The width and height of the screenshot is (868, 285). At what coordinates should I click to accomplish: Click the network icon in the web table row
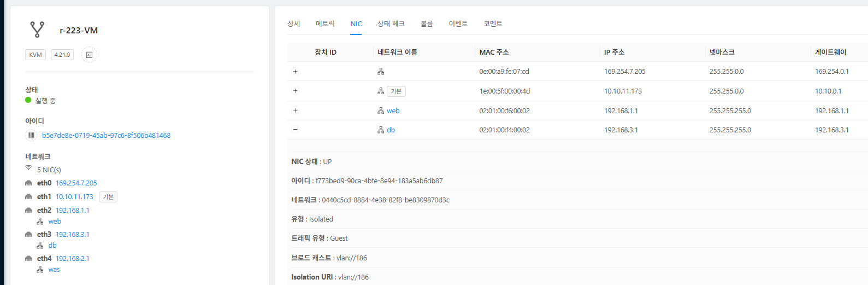tap(381, 110)
